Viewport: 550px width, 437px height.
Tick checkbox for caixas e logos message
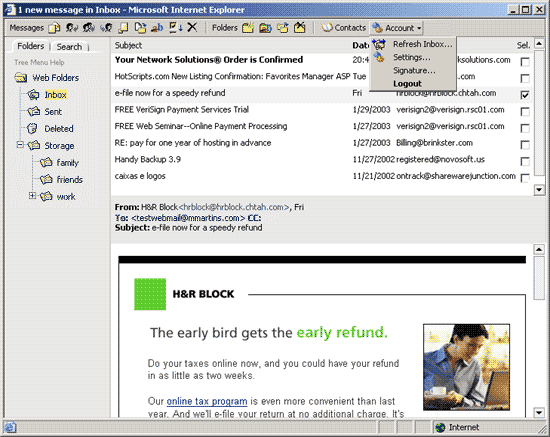[525, 178]
